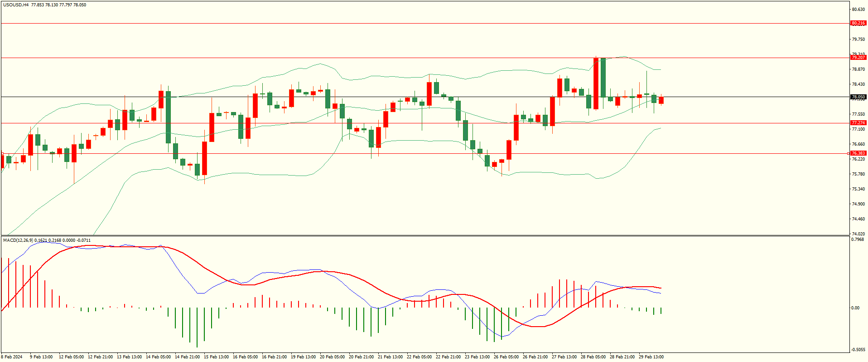The image size is (868, 362).
Task: Click the 75.780 price scale label
Action: pos(858,174)
